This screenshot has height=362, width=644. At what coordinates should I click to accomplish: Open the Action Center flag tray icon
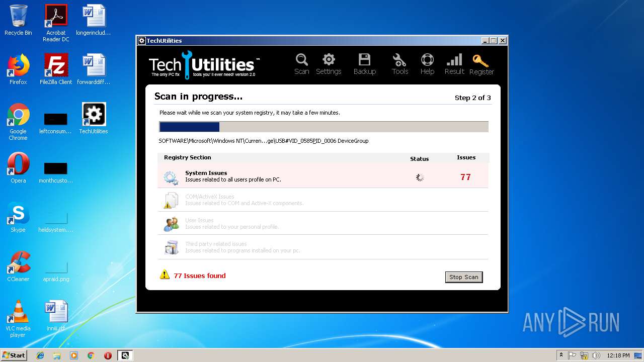572,355
